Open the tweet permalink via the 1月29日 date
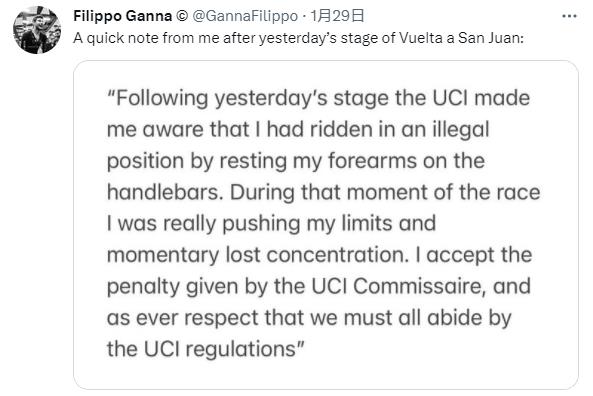Image resolution: width=593 pixels, height=396 pixels. point(337,16)
